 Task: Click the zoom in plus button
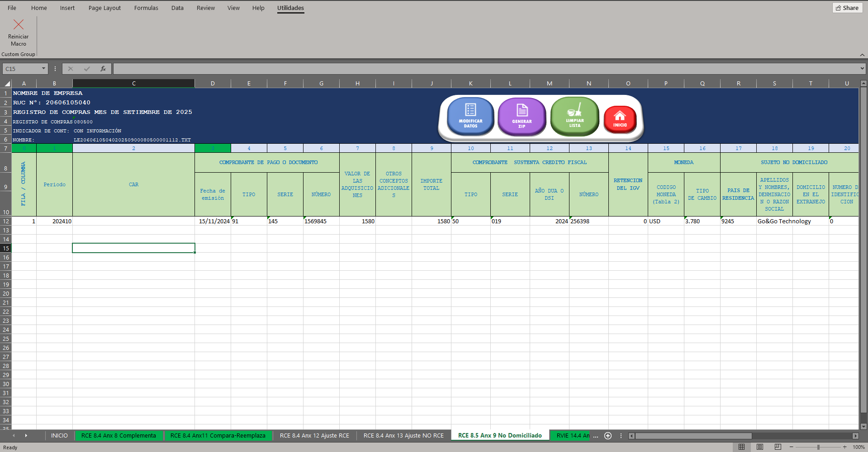844,447
